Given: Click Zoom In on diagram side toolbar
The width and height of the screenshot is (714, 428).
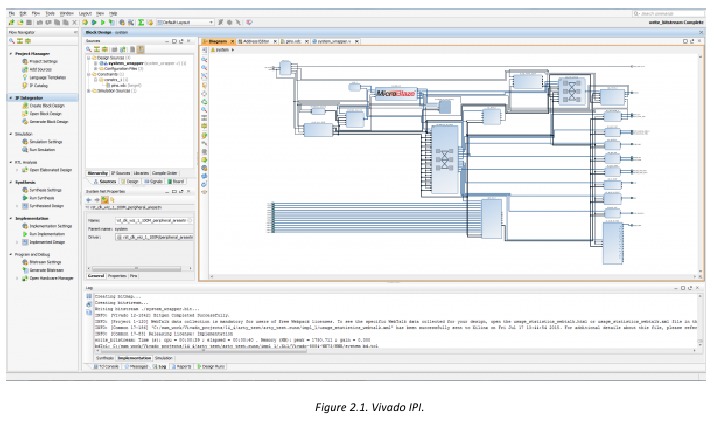Looking at the screenshot, I should click(204, 59).
